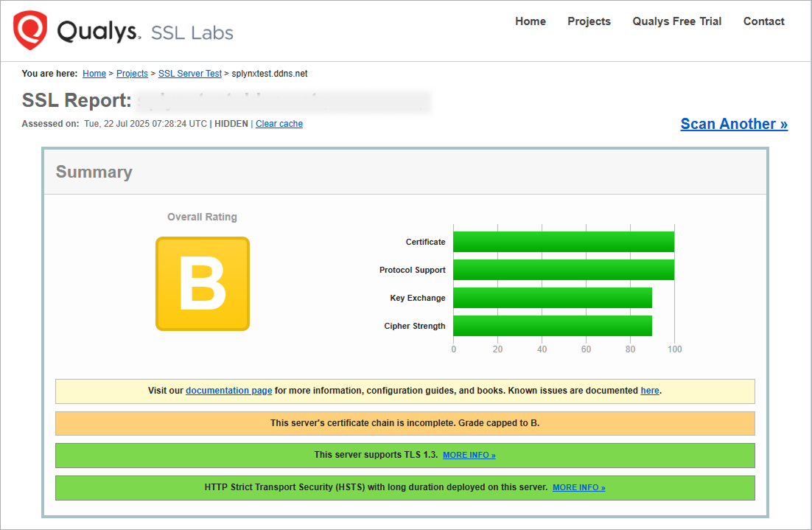Go to SSL Server Test breadcrumb link
The width and height of the screenshot is (812, 530).
(190, 74)
